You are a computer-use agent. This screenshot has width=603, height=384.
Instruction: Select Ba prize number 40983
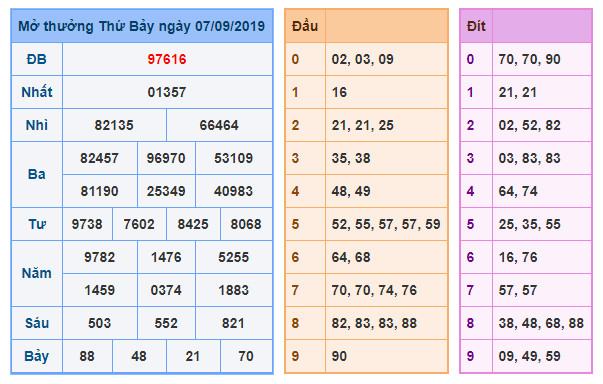click(234, 191)
